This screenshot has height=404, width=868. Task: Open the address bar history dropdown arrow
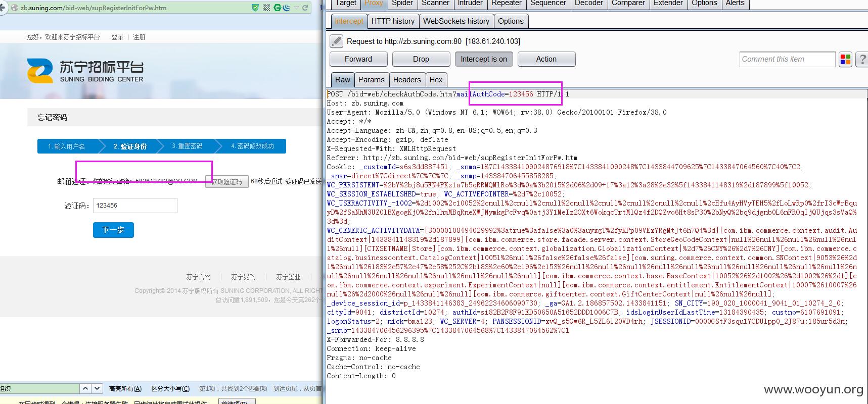296,8
